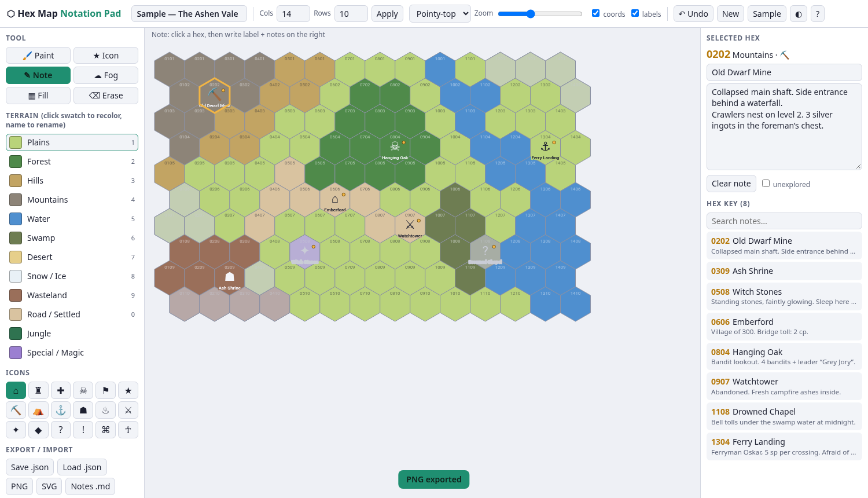Uncheck the coords checkbox

coord(595,13)
